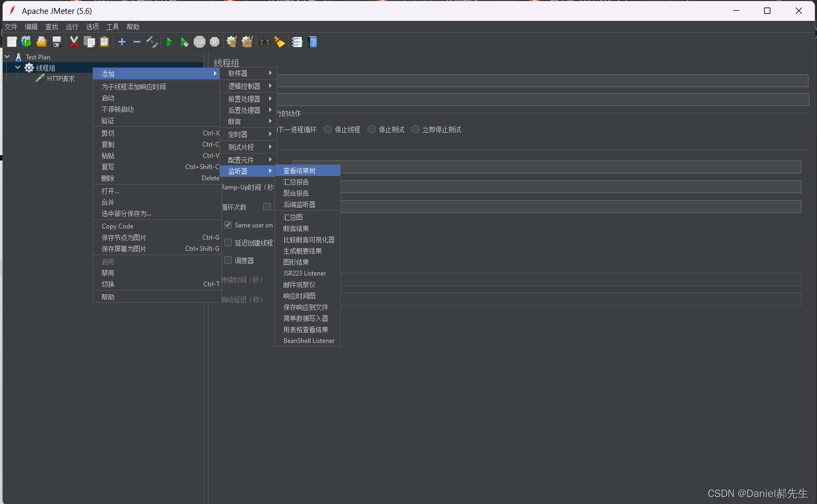Click 保存节点为图片 context entry
The height and width of the screenshot is (504, 817).
tap(157, 238)
